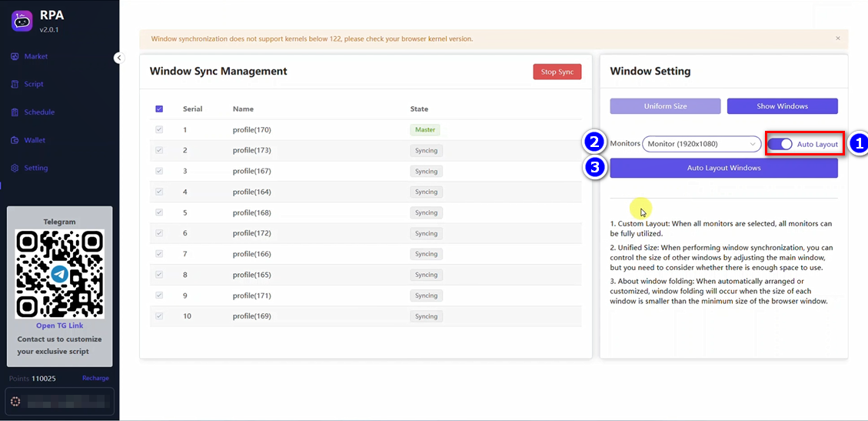The image size is (868, 421).
Task: Toggle the Auto Layout switch
Action: pyautogui.click(x=780, y=144)
